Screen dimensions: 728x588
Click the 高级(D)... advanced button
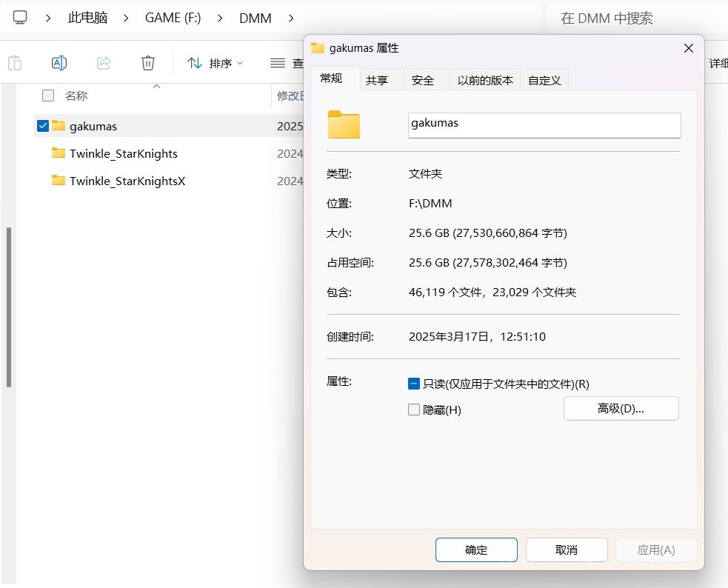[621, 408]
